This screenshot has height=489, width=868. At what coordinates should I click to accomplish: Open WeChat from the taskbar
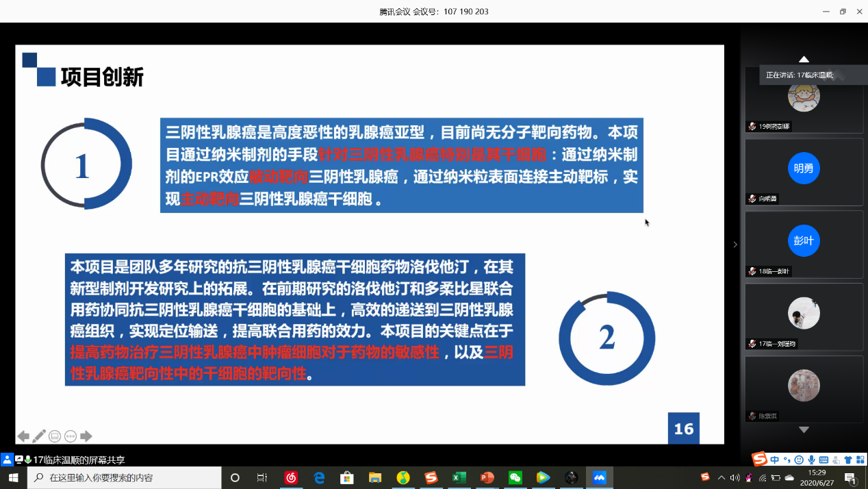tap(515, 477)
